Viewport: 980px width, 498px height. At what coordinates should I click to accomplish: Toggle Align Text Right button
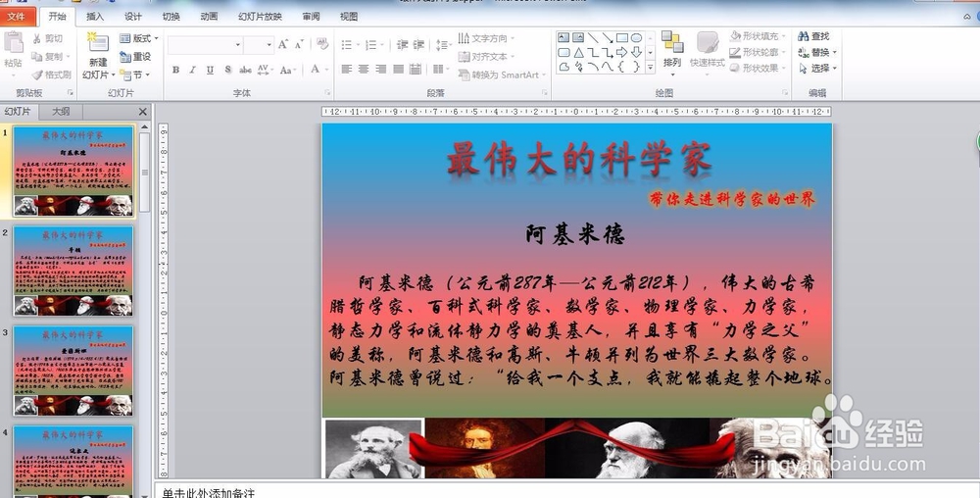[x=380, y=70]
